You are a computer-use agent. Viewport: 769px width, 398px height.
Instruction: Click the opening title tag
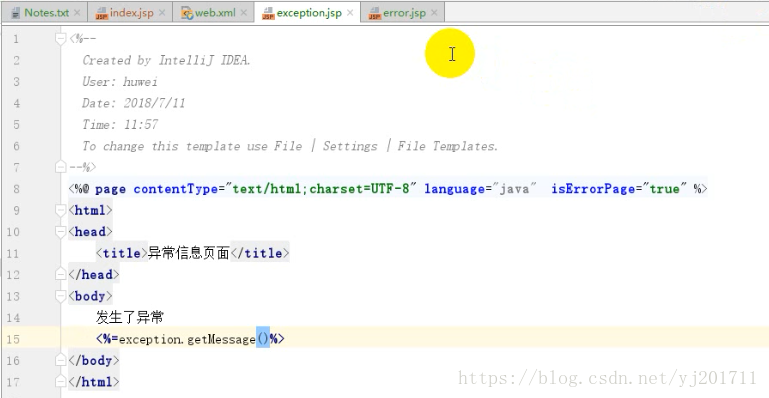pyautogui.click(x=122, y=253)
